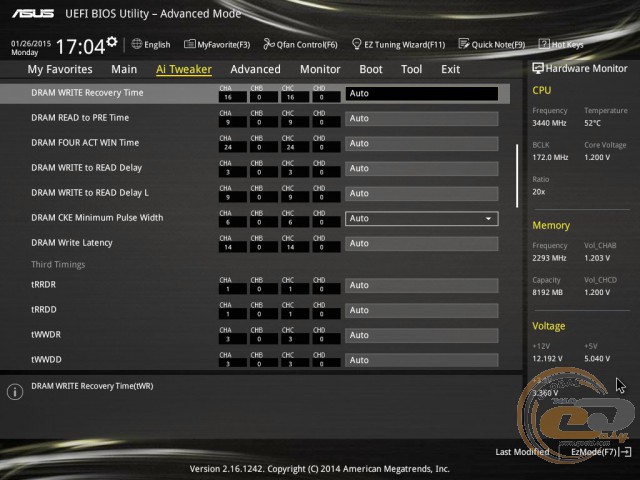The height and width of the screenshot is (480, 640).
Task: Click tWWDR Auto field
Action: 422,336
